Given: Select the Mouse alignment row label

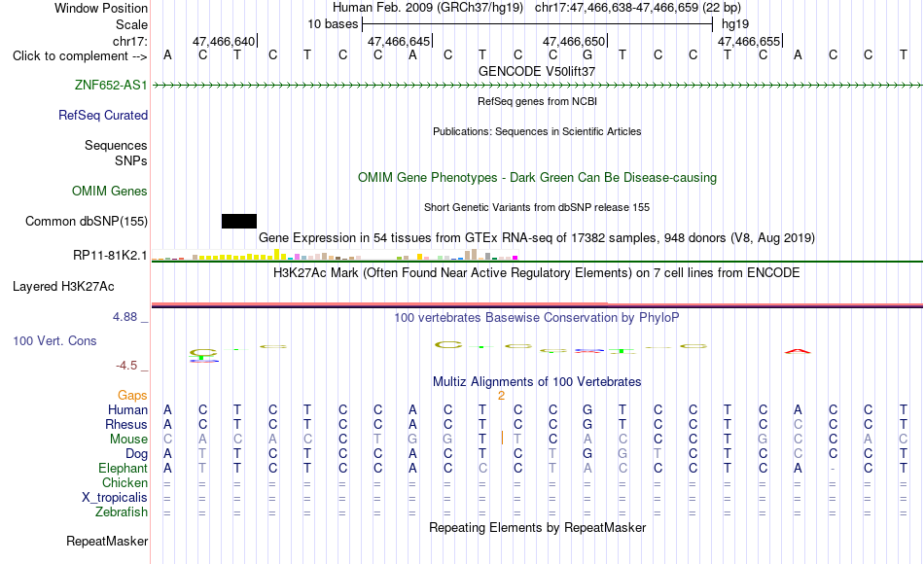Looking at the screenshot, I should pyautogui.click(x=128, y=440).
